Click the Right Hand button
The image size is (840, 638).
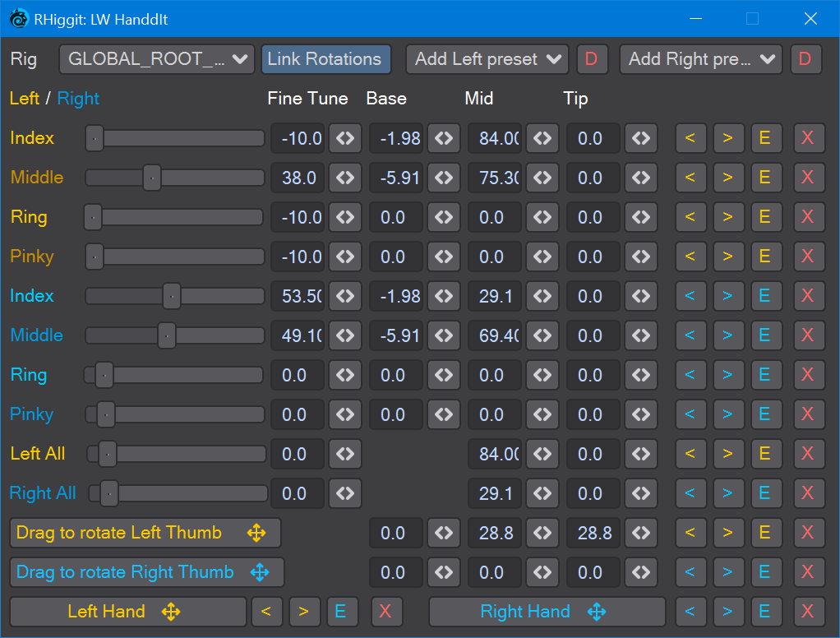547,612
